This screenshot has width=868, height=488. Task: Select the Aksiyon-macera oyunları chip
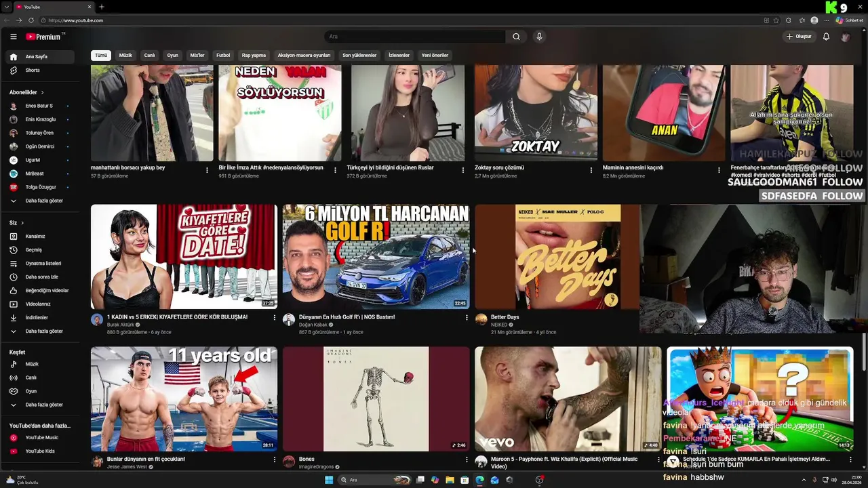[x=304, y=56]
